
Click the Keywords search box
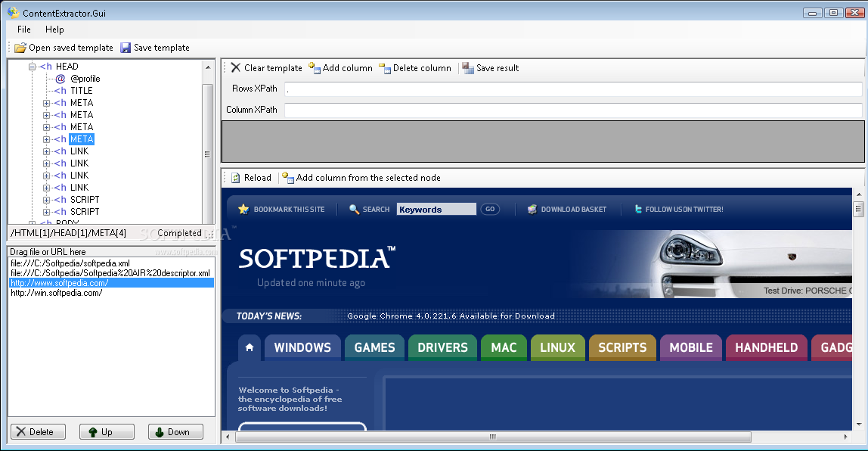(x=436, y=209)
